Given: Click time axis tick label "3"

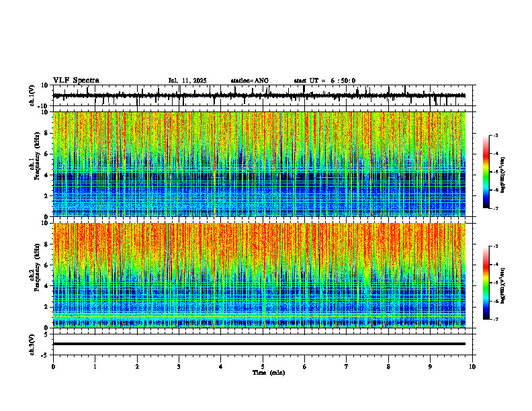Looking at the screenshot, I should tap(179, 367).
